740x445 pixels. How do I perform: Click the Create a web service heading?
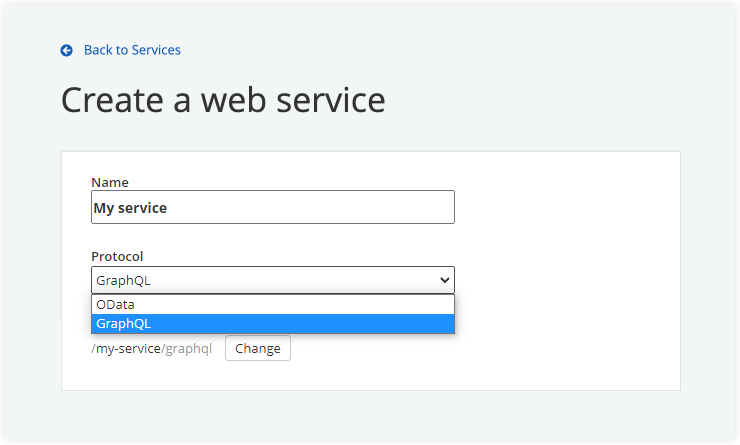223,100
